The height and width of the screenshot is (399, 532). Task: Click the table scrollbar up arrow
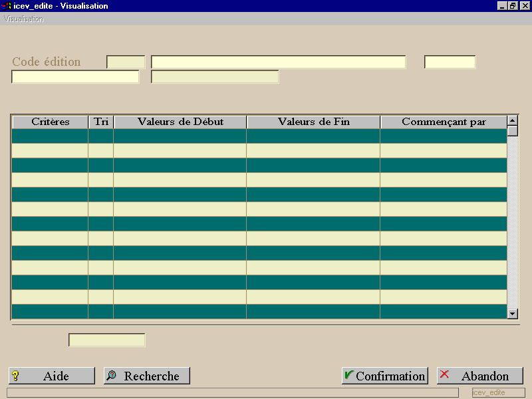click(512, 120)
